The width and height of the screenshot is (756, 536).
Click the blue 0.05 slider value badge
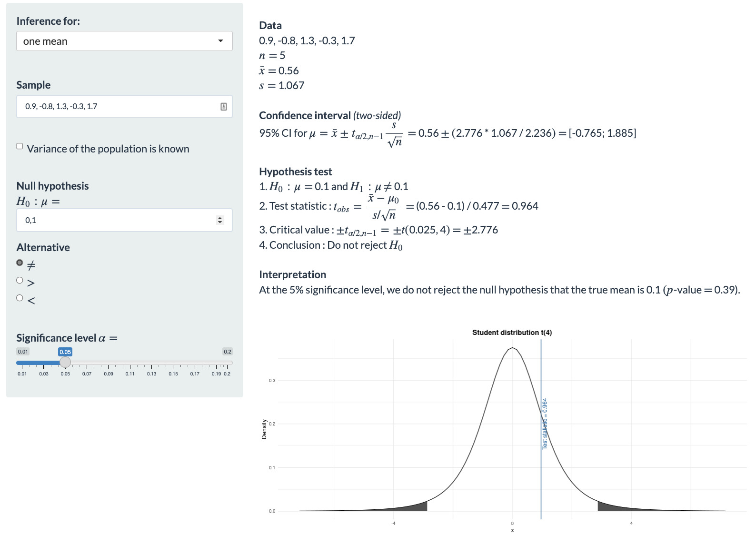(x=65, y=352)
